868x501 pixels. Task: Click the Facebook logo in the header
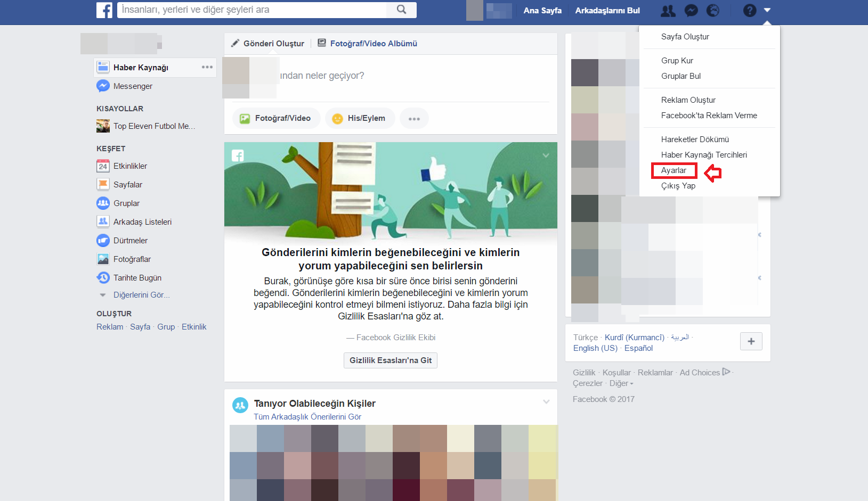coord(104,10)
